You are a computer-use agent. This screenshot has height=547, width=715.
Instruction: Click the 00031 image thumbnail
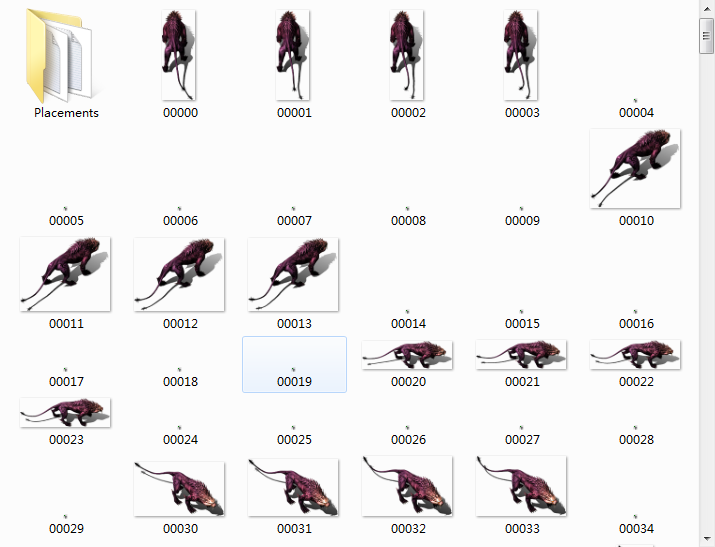click(293, 488)
